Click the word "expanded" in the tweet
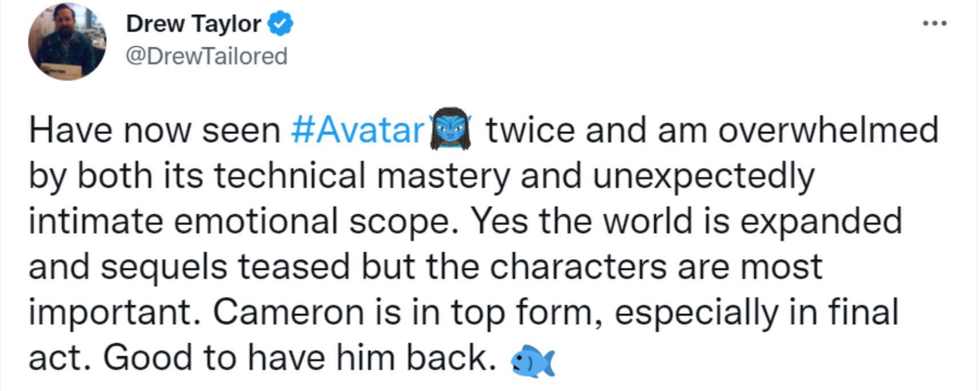980x391 pixels. [x=821, y=221]
